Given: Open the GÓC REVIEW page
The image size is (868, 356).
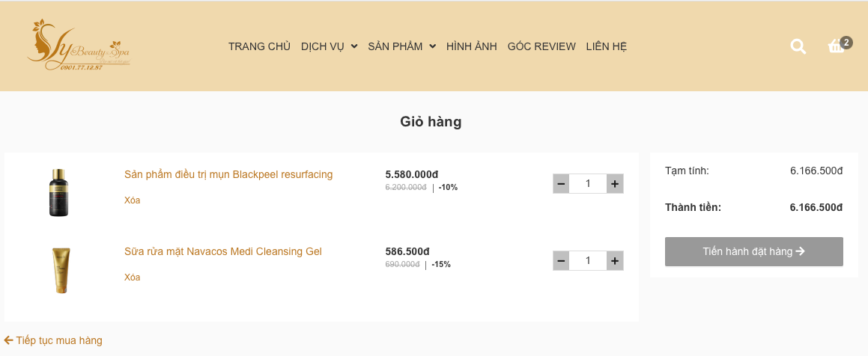Looking at the screenshot, I should click(x=541, y=46).
